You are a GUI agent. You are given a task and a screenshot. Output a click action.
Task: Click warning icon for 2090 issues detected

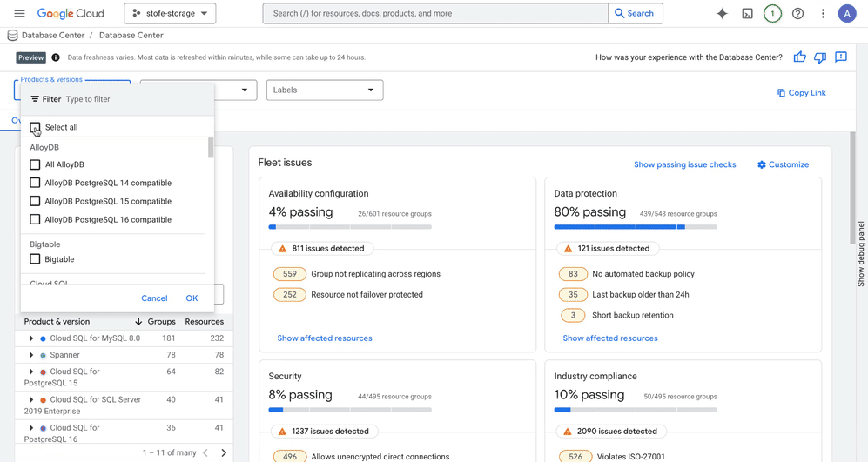click(x=568, y=431)
